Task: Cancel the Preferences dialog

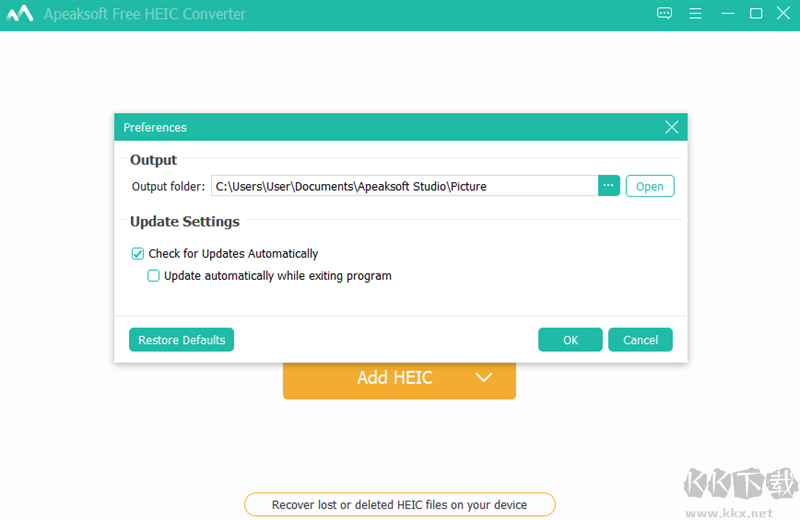Action: pyautogui.click(x=640, y=340)
